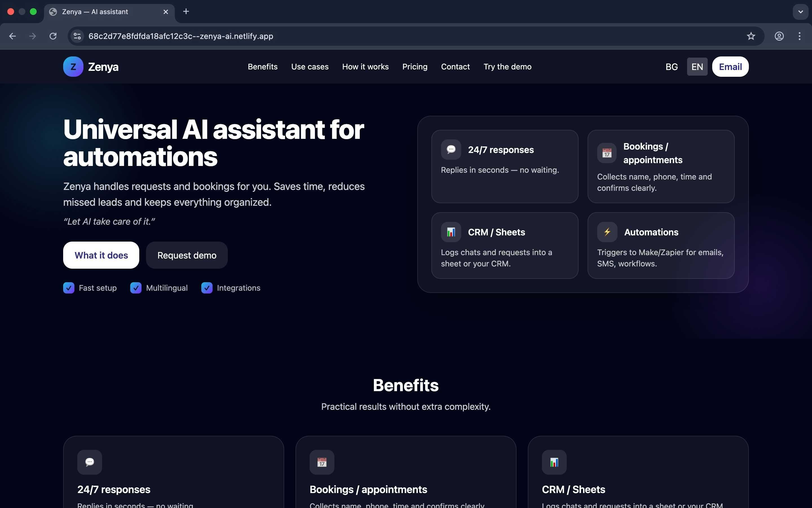Toggle the Multilingual checkmark
Image resolution: width=812 pixels, height=508 pixels.
click(136, 288)
